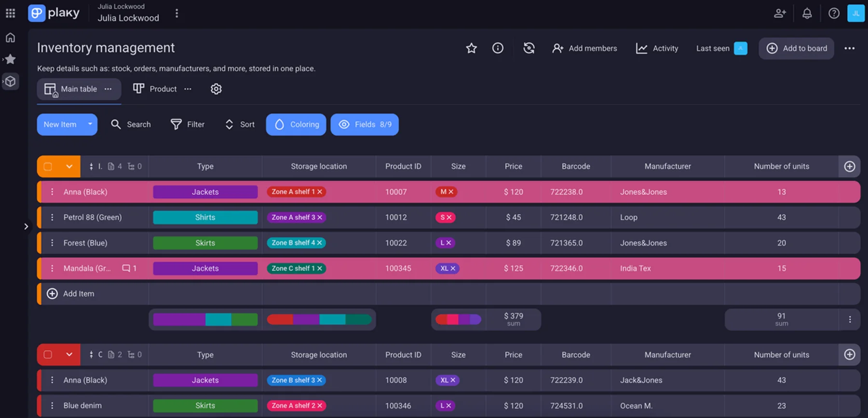Open board more options ellipsis
The height and width of the screenshot is (418, 868).
(x=850, y=48)
